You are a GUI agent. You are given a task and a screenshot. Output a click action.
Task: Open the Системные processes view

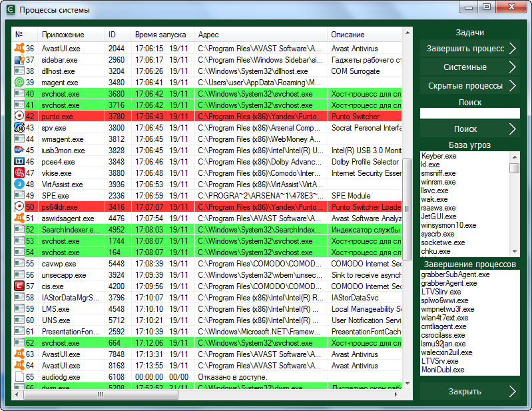click(469, 67)
